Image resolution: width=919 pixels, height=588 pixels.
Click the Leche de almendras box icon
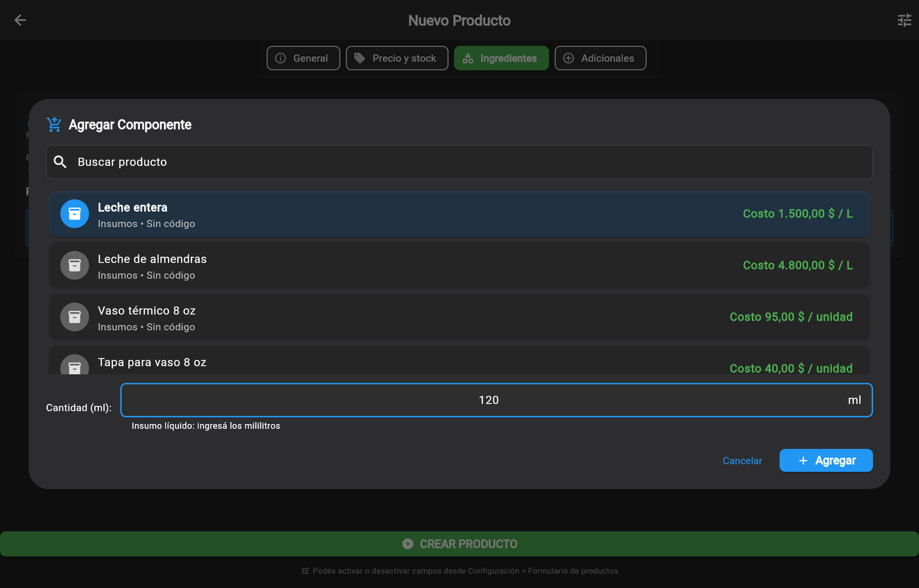point(75,265)
